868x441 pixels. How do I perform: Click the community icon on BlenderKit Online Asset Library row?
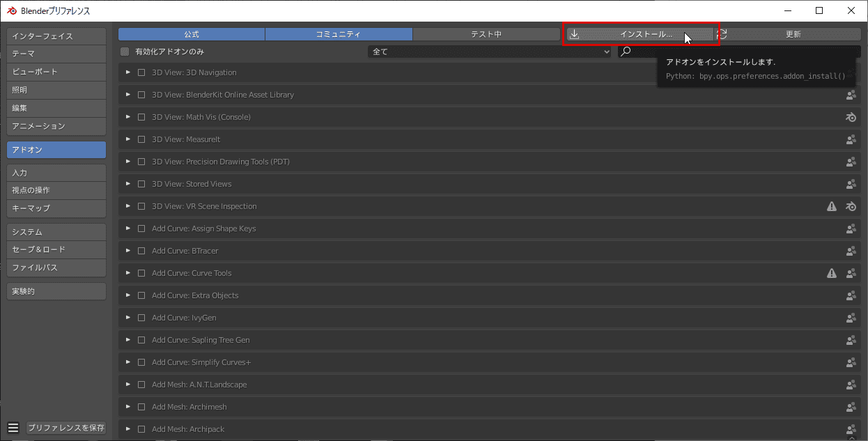point(851,95)
